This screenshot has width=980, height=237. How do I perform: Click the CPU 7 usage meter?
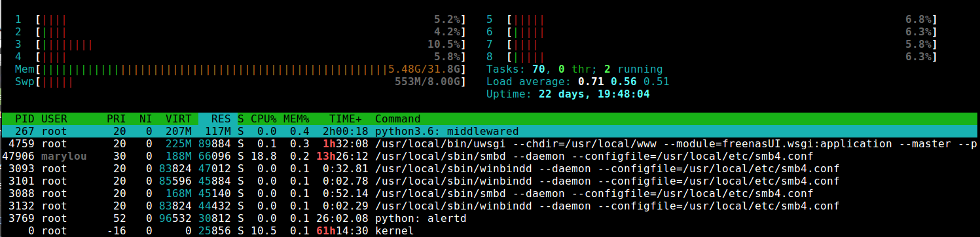pos(712,45)
